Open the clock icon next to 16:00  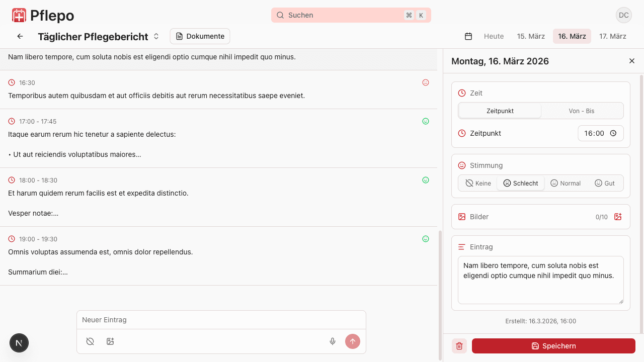tap(613, 133)
